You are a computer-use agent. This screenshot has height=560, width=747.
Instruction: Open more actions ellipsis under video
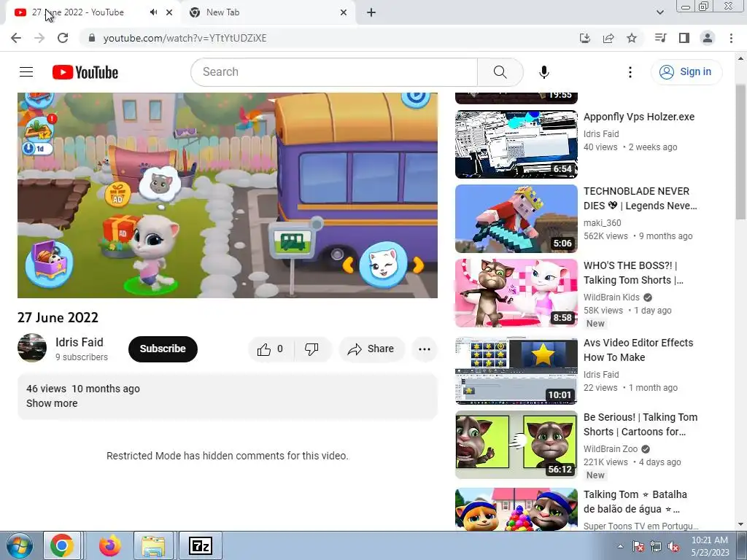[x=425, y=349]
